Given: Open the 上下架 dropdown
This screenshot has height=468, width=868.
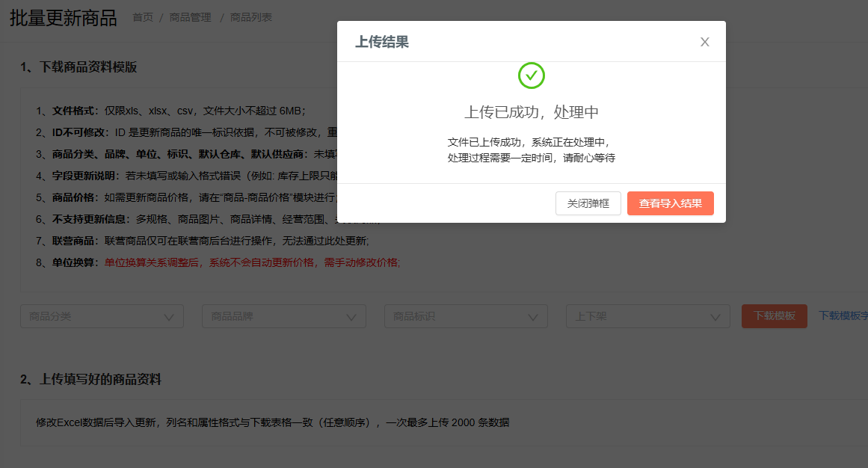Looking at the screenshot, I should click(x=648, y=316).
